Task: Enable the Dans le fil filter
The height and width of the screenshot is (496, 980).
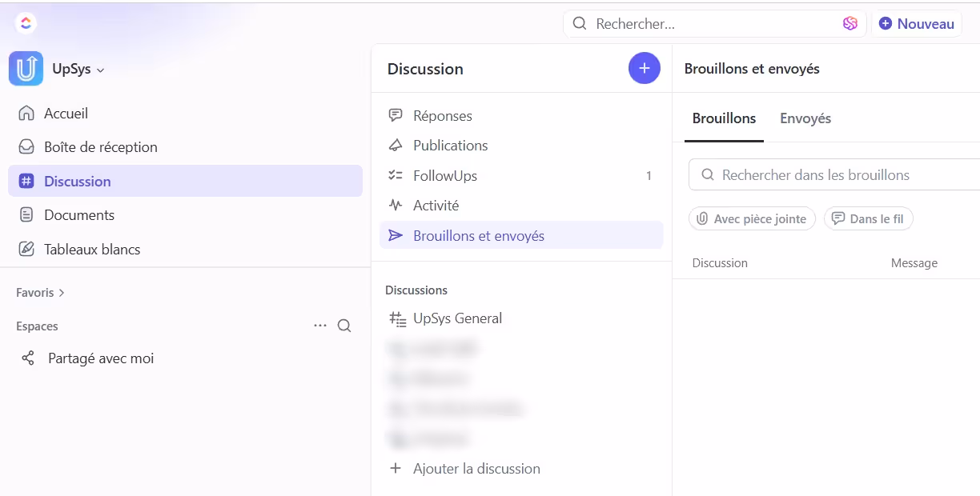Action: (868, 218)
